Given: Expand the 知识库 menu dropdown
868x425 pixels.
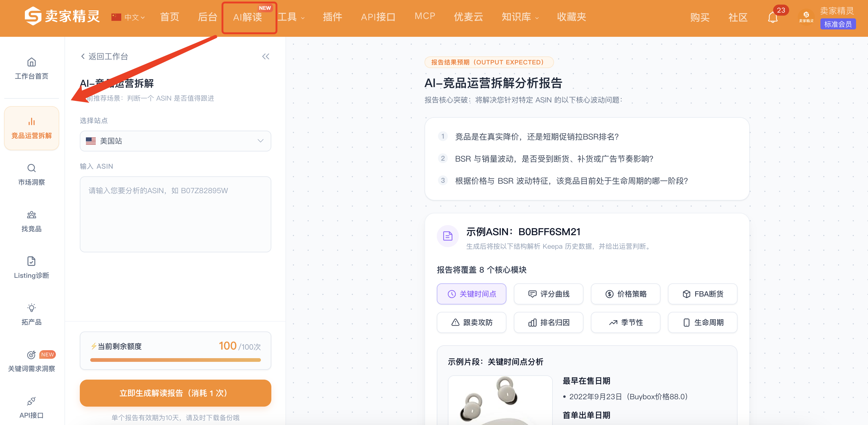Looking at the screenshot, I should tap(520, 17).
